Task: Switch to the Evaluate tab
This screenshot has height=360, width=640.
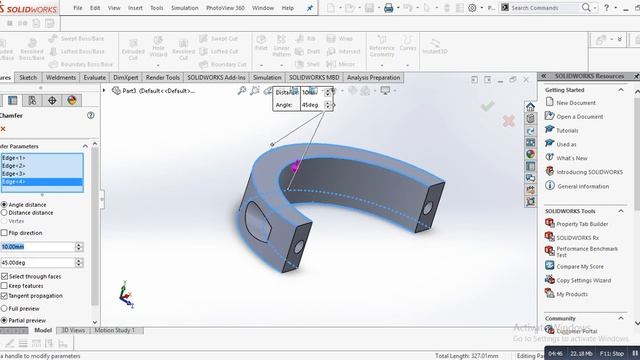Action: pyautogui.click(x=95, y=77)
